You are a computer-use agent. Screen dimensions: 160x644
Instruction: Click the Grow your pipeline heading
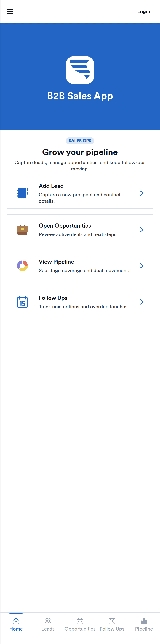pyautogui.click(x=80, y=152)
